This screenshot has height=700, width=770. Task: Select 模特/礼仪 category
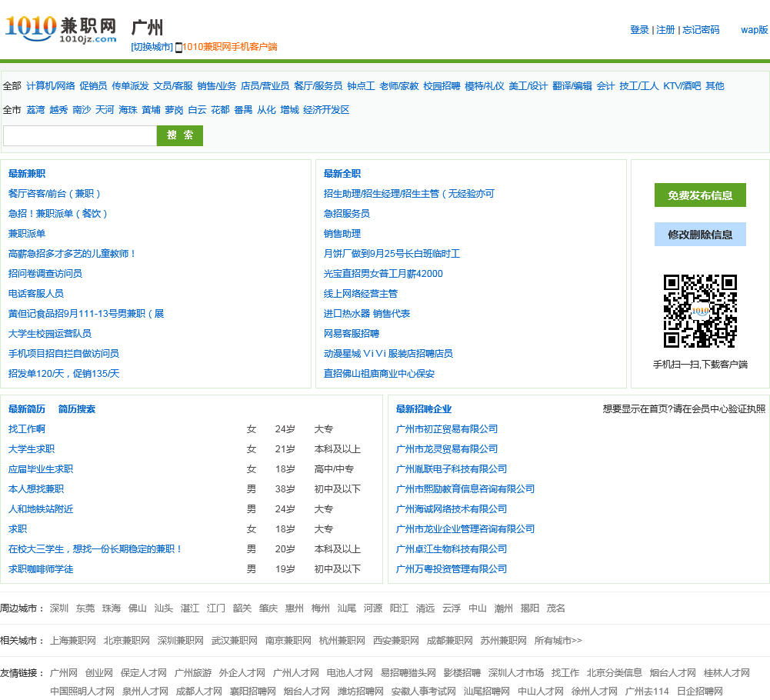pyautogui.click(x=485, y=86)
